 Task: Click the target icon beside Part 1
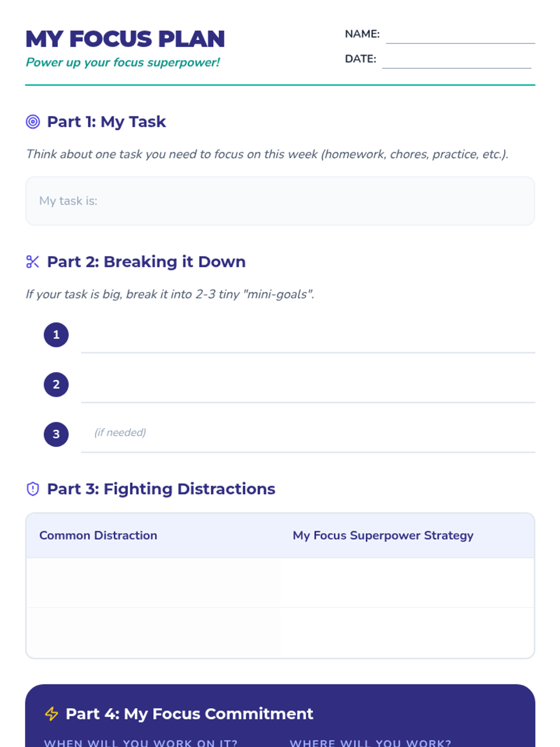pos(33,122)
